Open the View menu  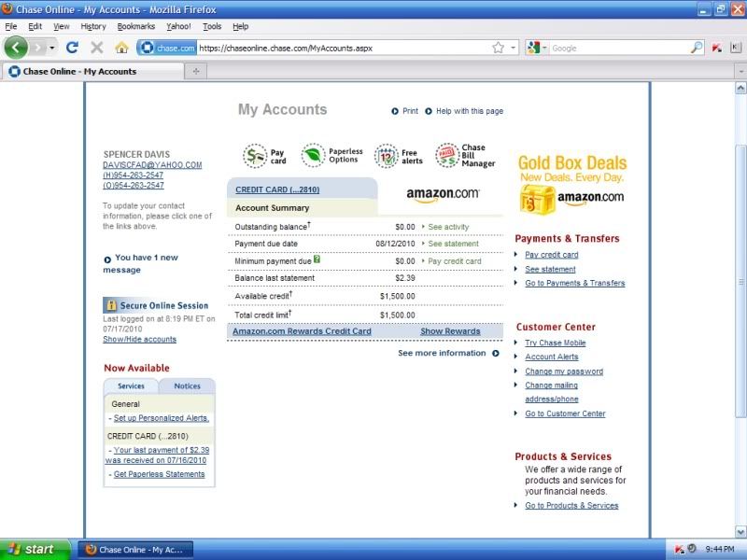[x=61, y=26]
